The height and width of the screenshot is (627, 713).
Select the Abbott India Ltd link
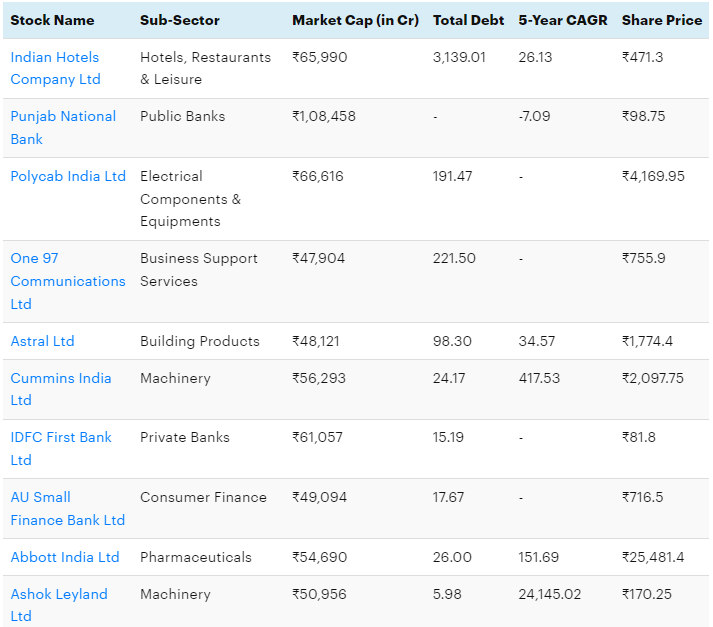(x=65, y=557)
